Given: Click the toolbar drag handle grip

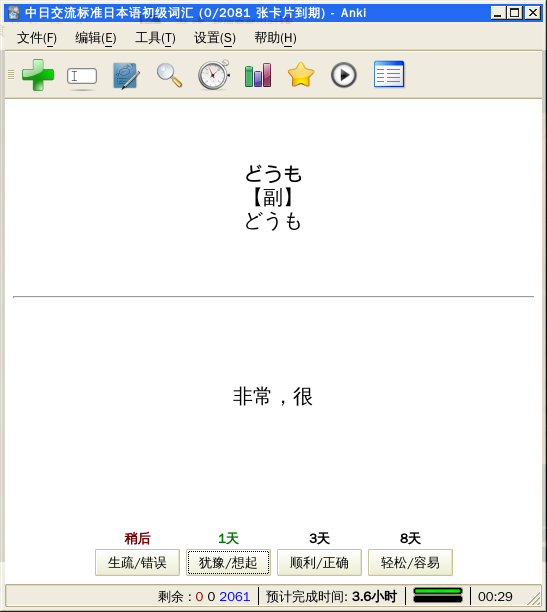Looking at the screenshot, I should pyautogui.click(x=11, y=75).
